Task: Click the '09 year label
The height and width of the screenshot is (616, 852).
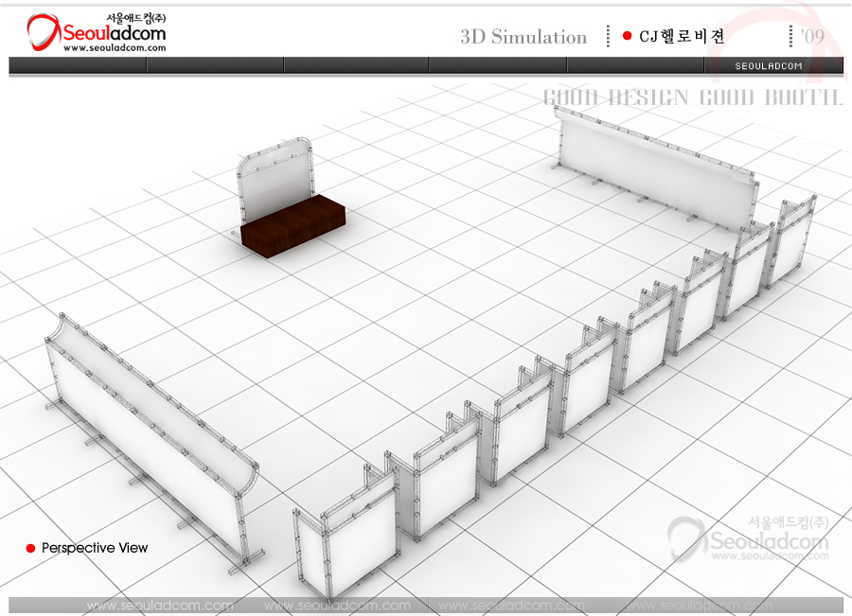Action: click(x=811, y=37)
